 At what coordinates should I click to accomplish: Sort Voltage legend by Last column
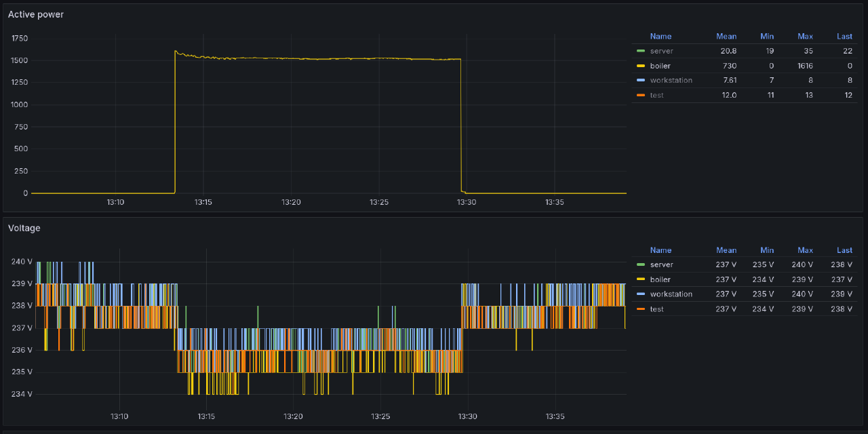pyautogui.click(x=844, y=250)
